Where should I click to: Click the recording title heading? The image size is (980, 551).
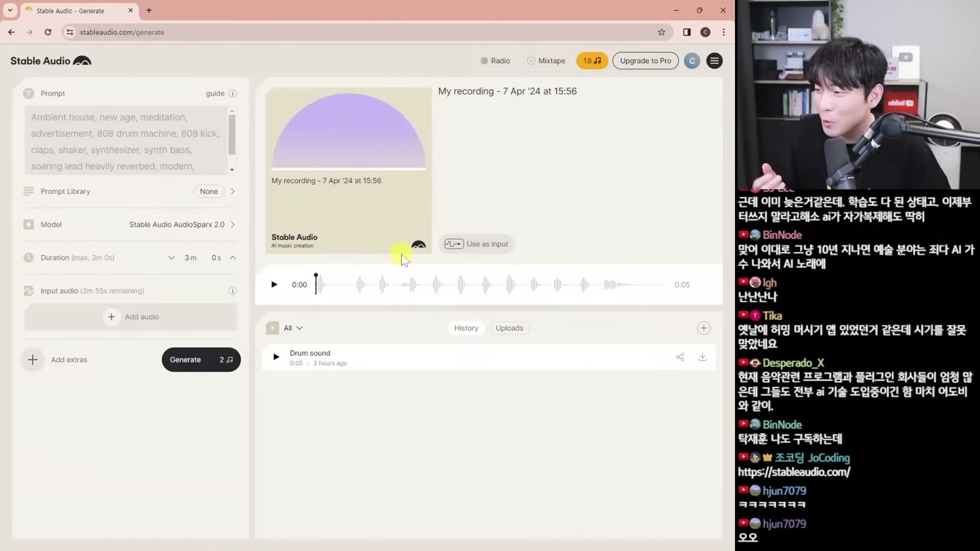[507, 92]
